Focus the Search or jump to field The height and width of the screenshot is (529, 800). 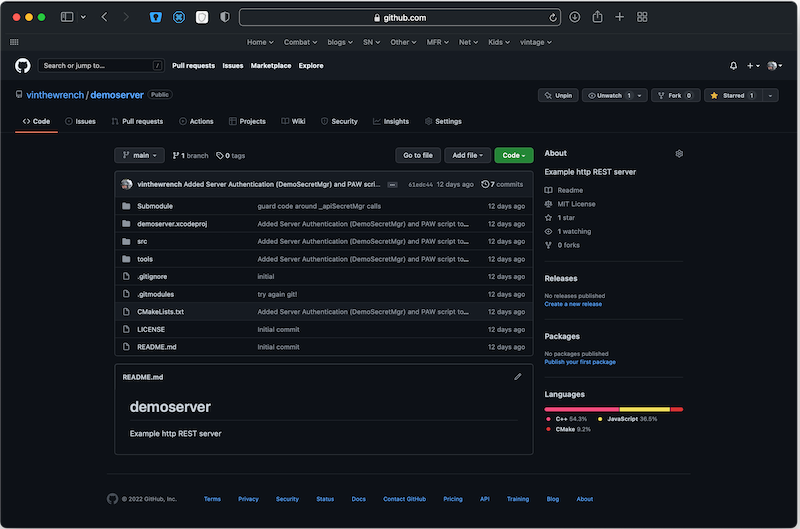point(101,65)
